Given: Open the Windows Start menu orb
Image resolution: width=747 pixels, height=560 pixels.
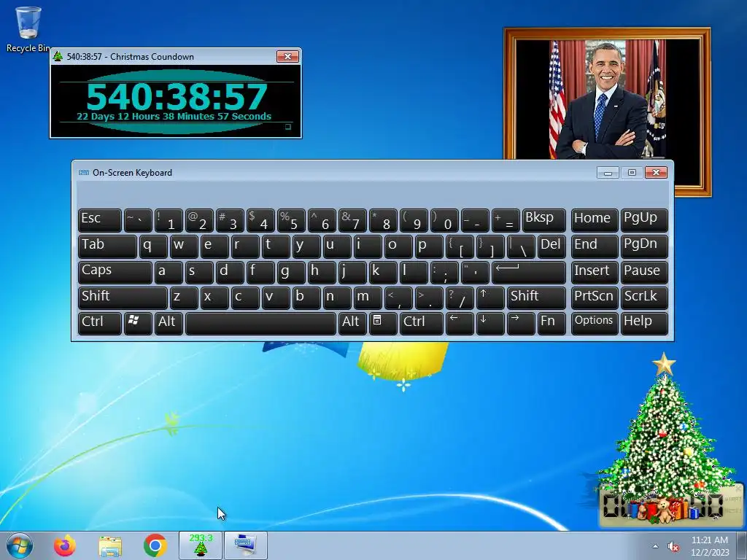Looking at the screenshot, I should pos(20,545).
